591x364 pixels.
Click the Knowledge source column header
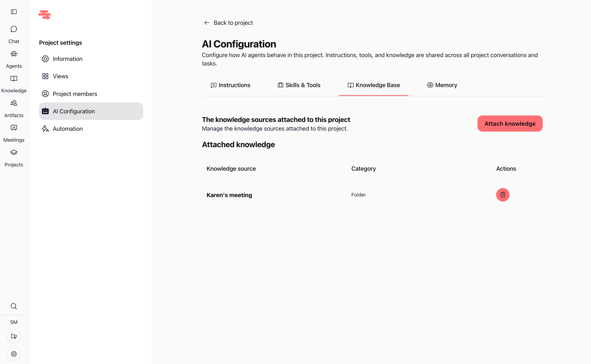pos(231,169)
